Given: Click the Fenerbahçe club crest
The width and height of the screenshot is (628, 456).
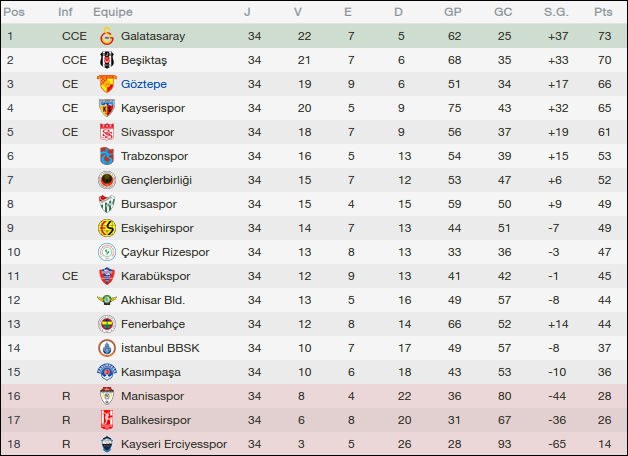Looking at the screenshot, I should (106, 324).
